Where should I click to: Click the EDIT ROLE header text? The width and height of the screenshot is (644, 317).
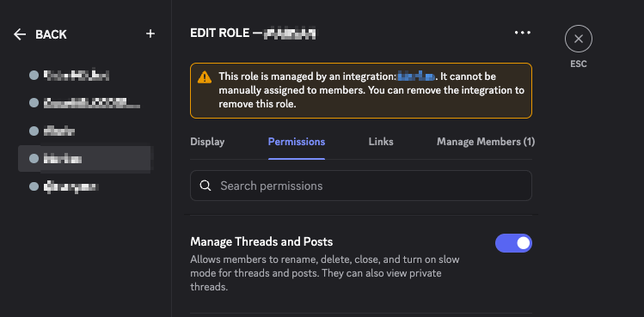(220, 33)
